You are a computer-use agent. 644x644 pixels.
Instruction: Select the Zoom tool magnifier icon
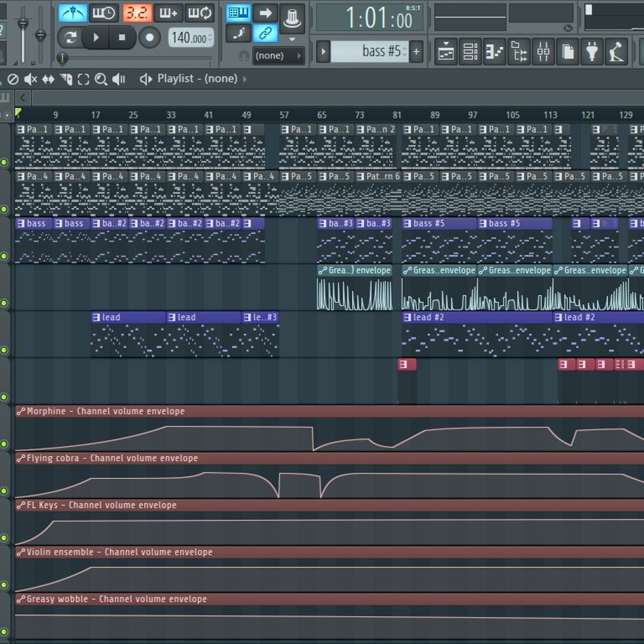pos(101,79)
